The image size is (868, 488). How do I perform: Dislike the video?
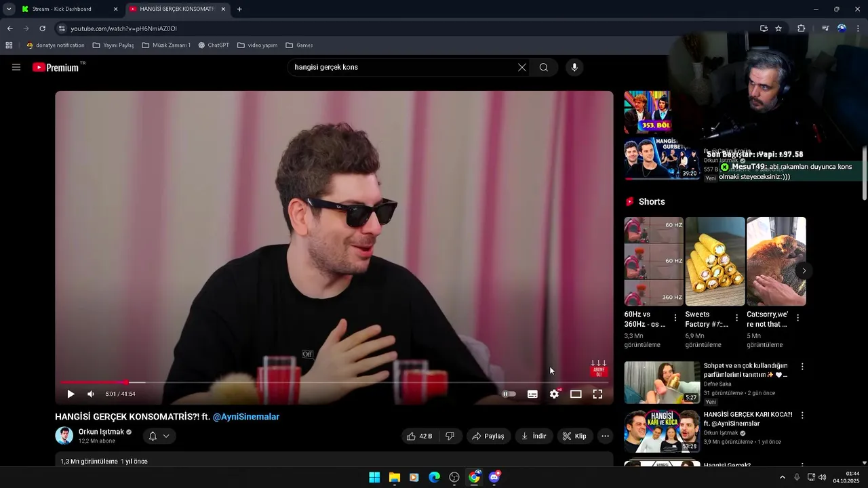click(450, 436)
